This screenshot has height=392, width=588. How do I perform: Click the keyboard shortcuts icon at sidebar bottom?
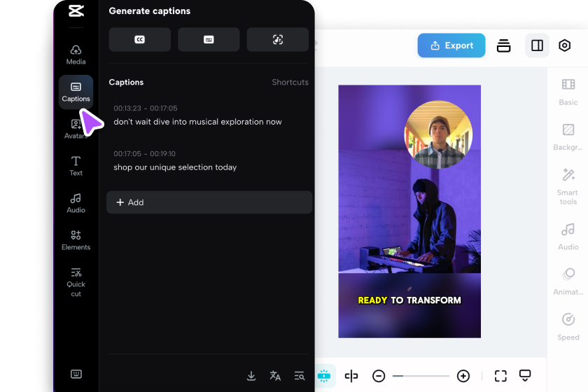pyautogui.click(x=76, y=374)
